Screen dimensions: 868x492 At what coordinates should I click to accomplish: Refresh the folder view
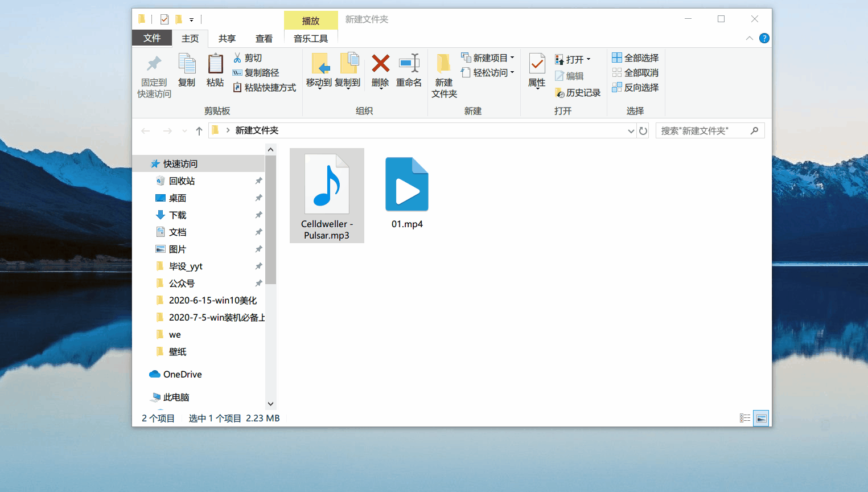643,130
